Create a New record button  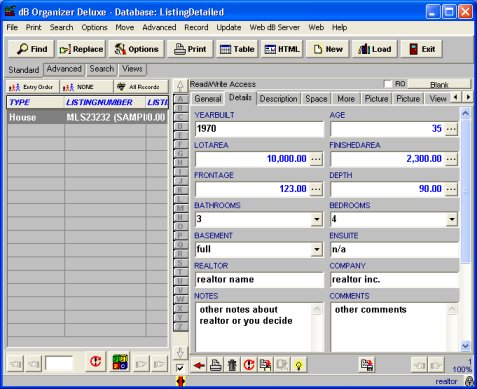click(328, 49)
